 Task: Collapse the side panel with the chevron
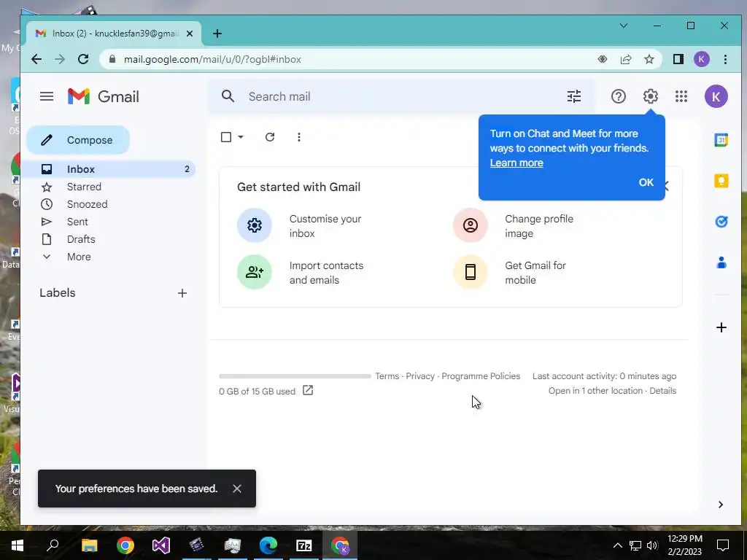coord(720,505)
